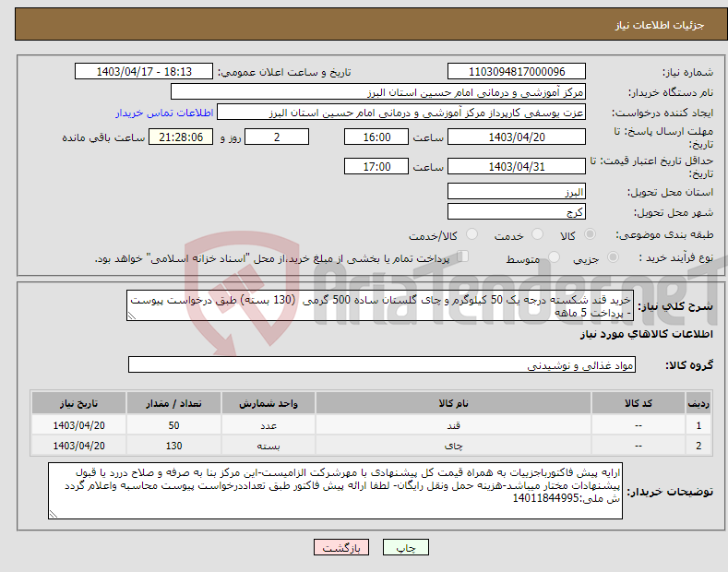Select the جزیی purchase type radio
The image size is (728, 572).
click(x=613, y=256)
